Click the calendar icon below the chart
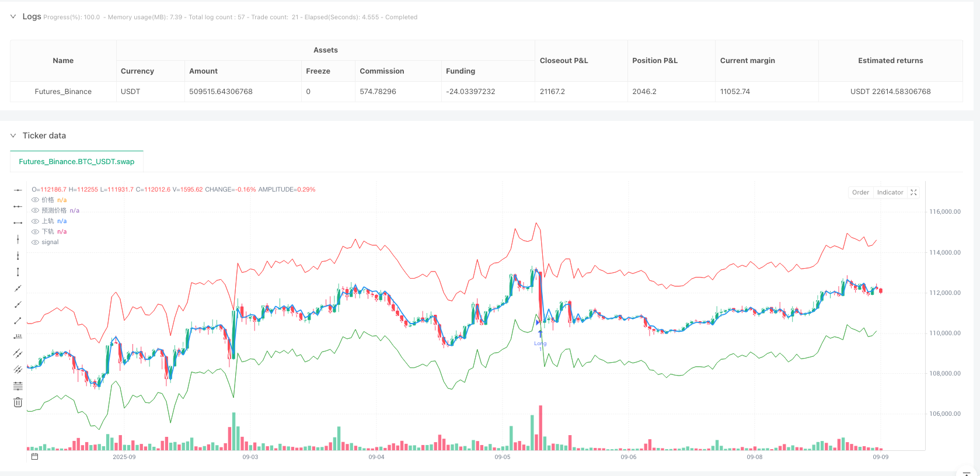The width and height of the screenshot is (980, 476). [x=34, y=457]
